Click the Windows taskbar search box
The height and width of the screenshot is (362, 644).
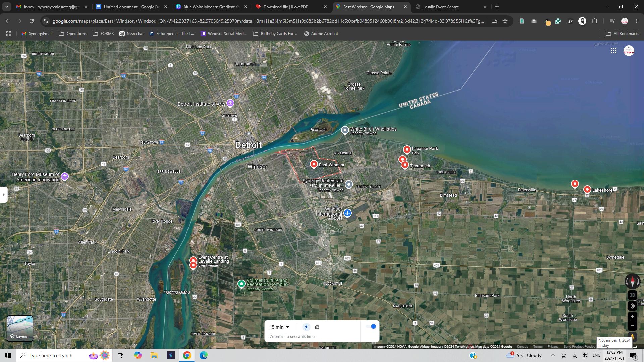click(x=50, y=355)
